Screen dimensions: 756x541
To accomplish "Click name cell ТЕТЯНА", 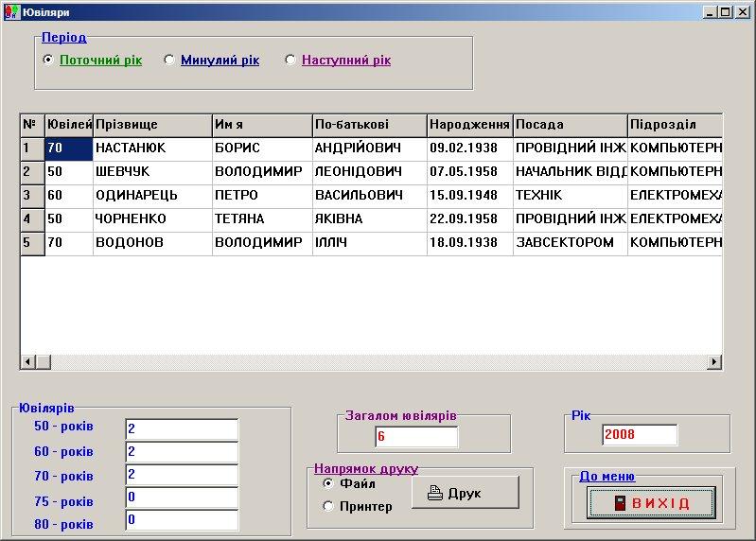I will pos(262,219).
